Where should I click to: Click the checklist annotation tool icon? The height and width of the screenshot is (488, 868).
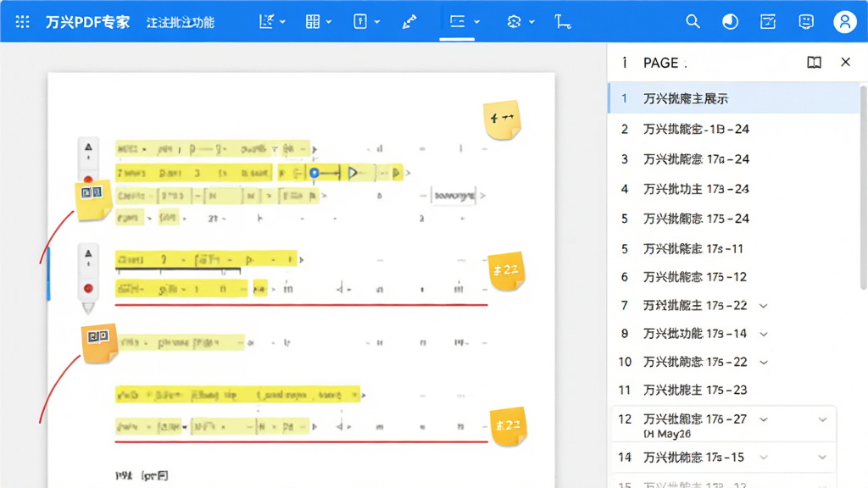(266, 21)
